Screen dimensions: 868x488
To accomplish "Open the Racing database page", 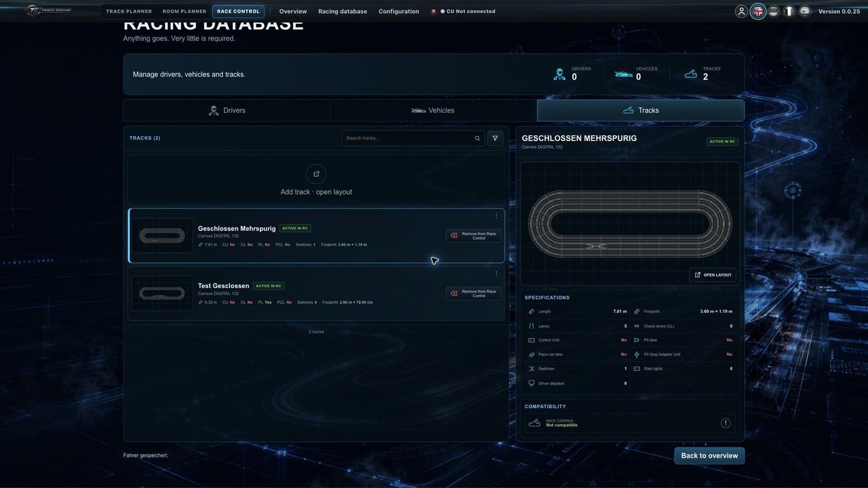I will 343,11.
